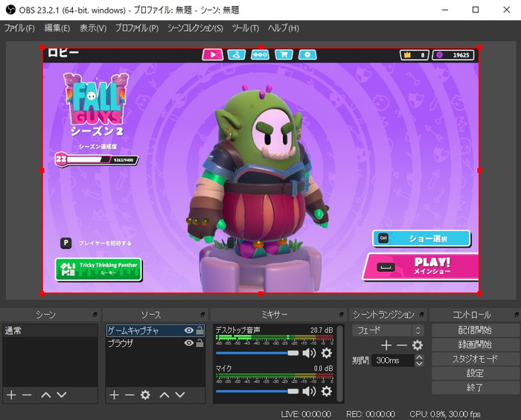Click the hanger customize icon in game preview
Viewport: 521px width, 420px height.
tap(237, 54)
